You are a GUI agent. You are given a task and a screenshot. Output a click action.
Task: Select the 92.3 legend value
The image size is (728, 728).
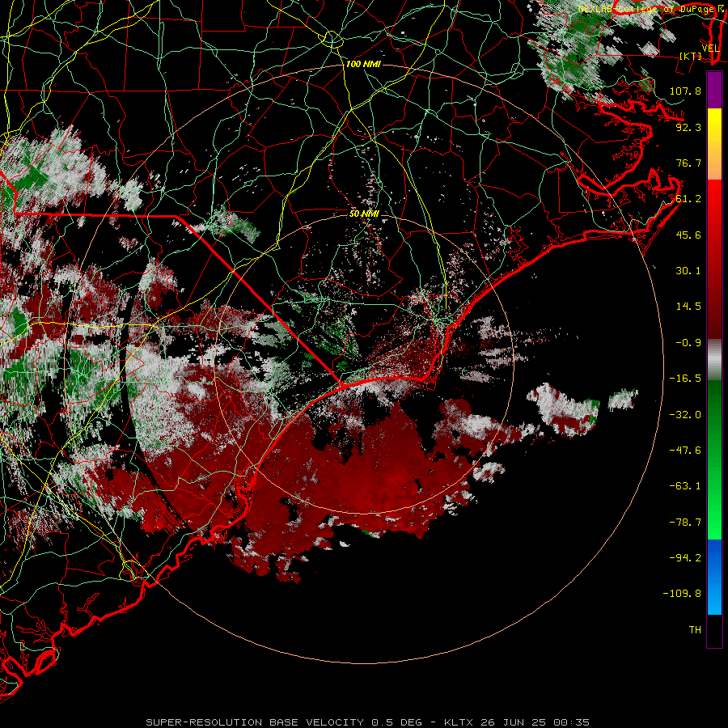point(688,127)
